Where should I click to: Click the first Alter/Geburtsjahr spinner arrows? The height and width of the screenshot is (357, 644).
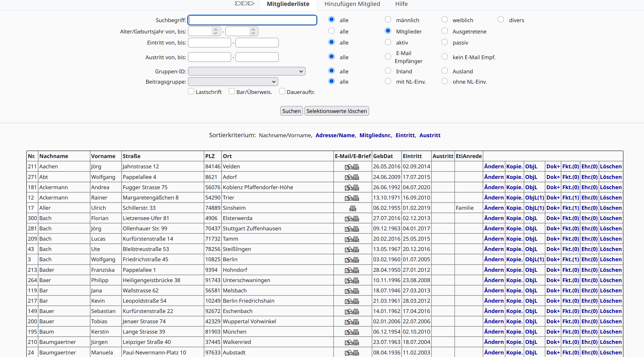click(216, 31)
